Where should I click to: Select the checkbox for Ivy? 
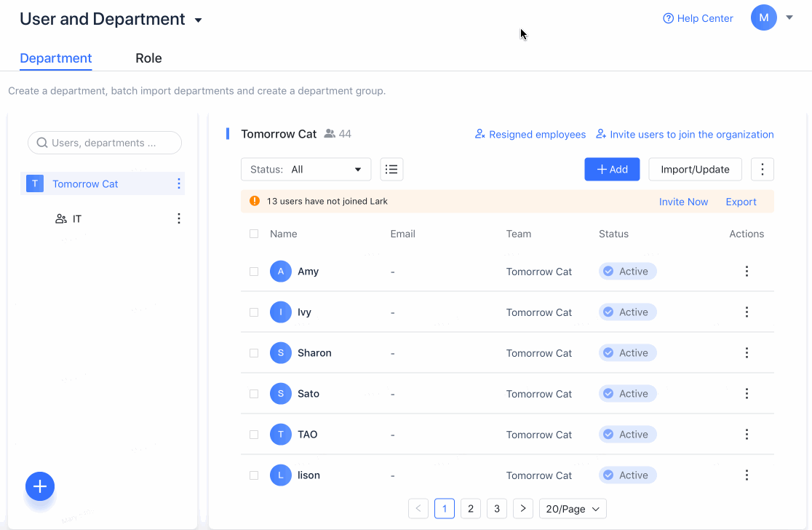point(254,312)
